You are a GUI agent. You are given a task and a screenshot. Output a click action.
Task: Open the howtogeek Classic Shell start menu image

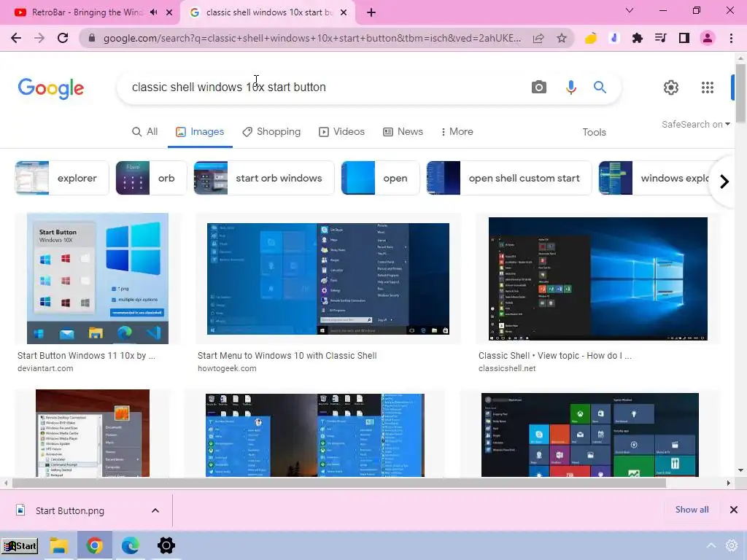pyautogui.click(x=328, y=279)
